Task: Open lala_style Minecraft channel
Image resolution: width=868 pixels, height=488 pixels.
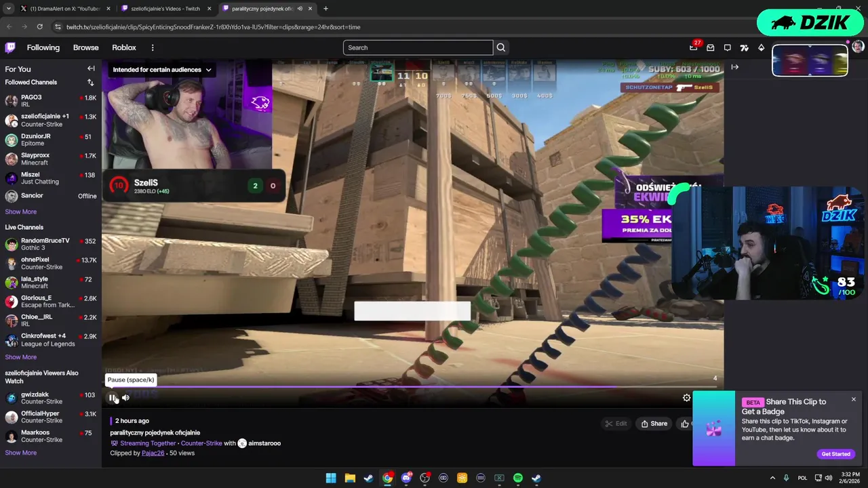Action: (51, 282)
